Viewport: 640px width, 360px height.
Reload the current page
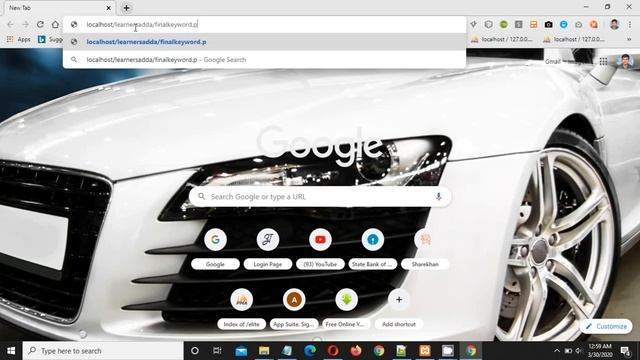pyautogui.click(x=40, y=24)
